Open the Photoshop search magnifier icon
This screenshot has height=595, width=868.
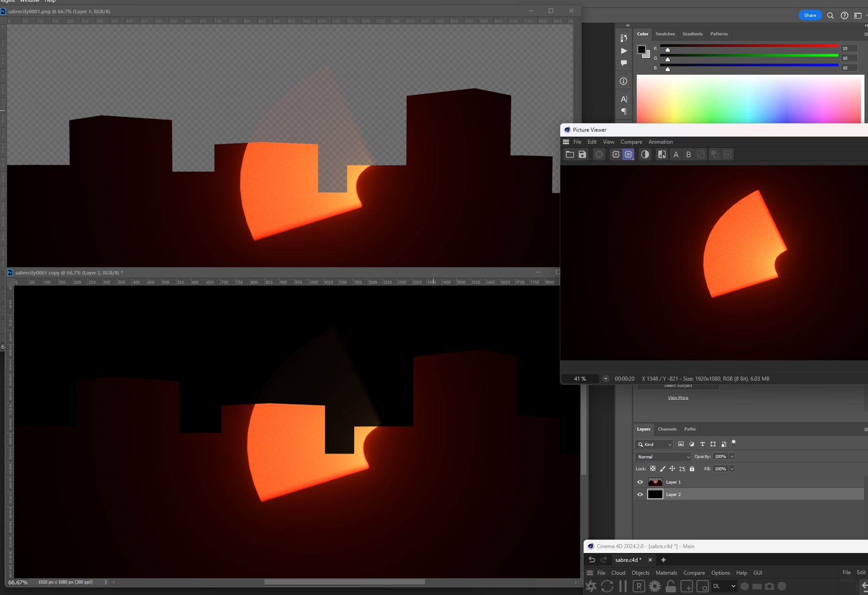830,15
